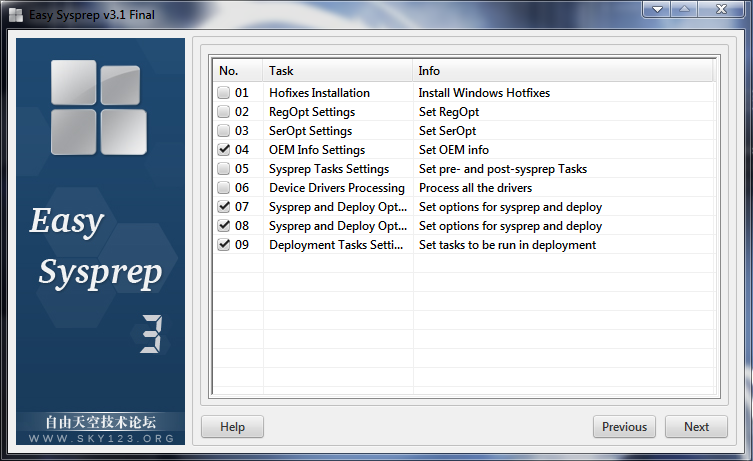Select the Hofixes Installation task name
Image resolution: width=753 pixels, height=461 pixels.
click(x=319, y=93)
